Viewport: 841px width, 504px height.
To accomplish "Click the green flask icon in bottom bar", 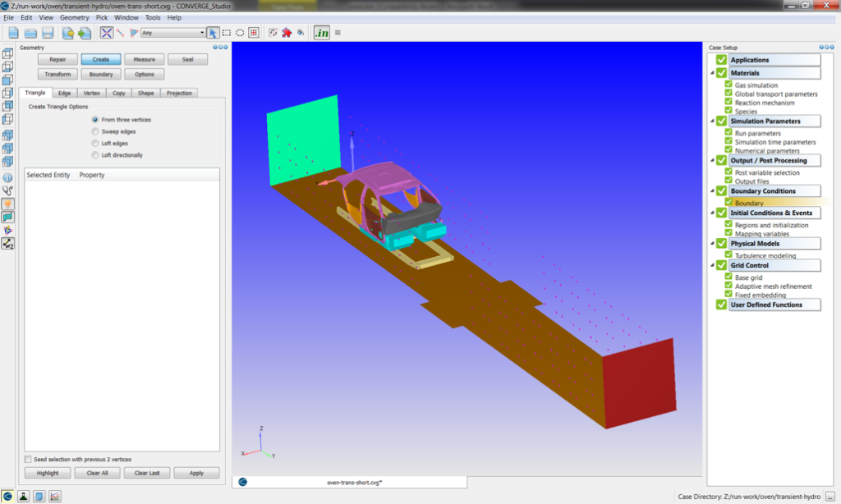I will [x=23, y=497].
